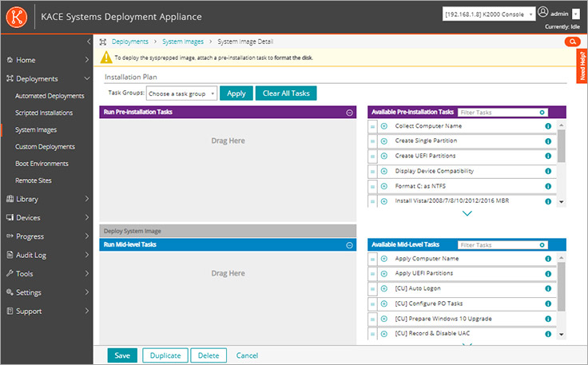The width and height of the screenshot is (588, 365).
Task: Expand the Progress sidebar section
Action: point(86,236)
